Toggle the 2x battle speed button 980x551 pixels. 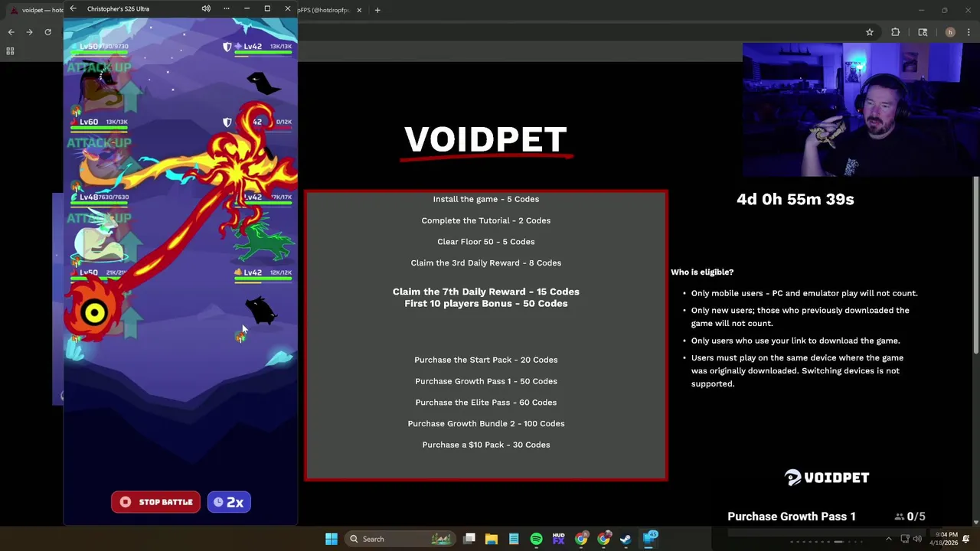click(229, 502)
